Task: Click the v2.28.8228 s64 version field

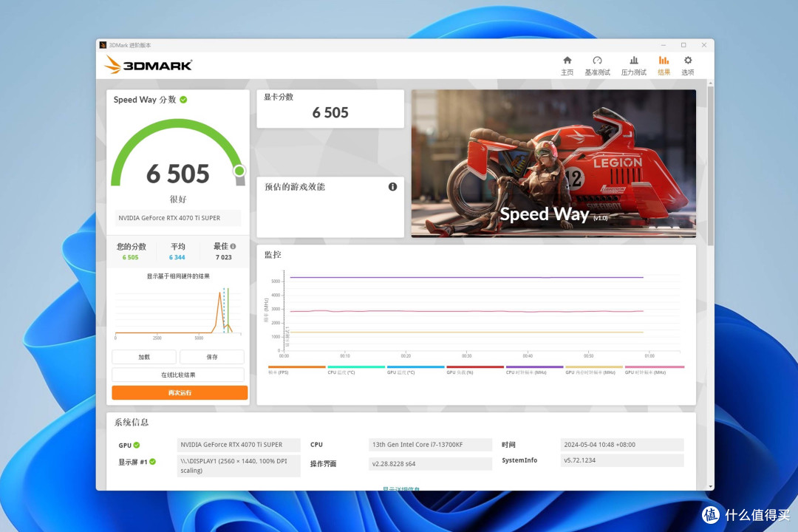Action: pyautogui.click(x=430, y=464)
